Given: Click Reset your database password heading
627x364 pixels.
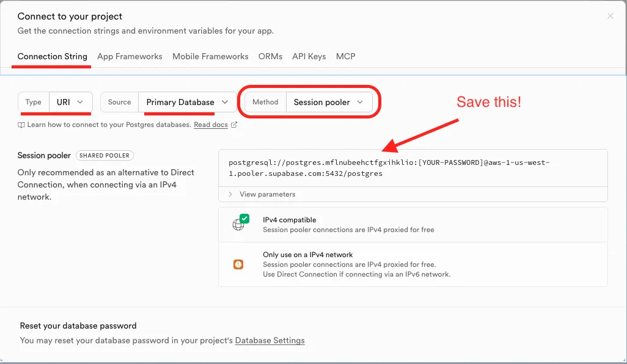Looking at the screenshot, I should coord(78,326).
